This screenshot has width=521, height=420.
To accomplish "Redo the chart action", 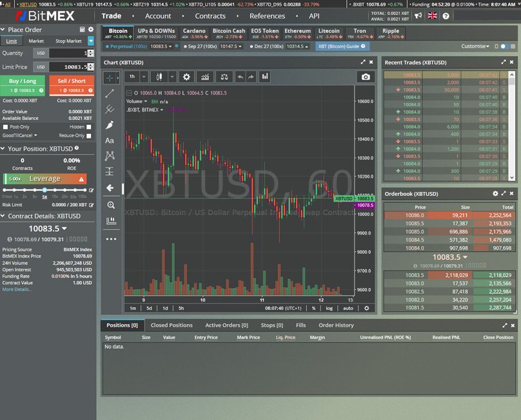I will point(251,77).
